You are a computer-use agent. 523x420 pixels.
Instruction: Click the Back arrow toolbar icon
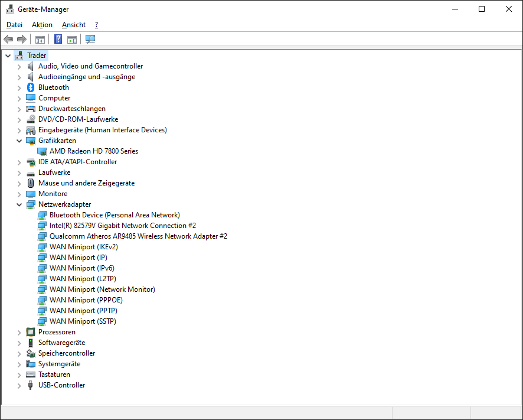pyautogui.click(x=8, y=40)
